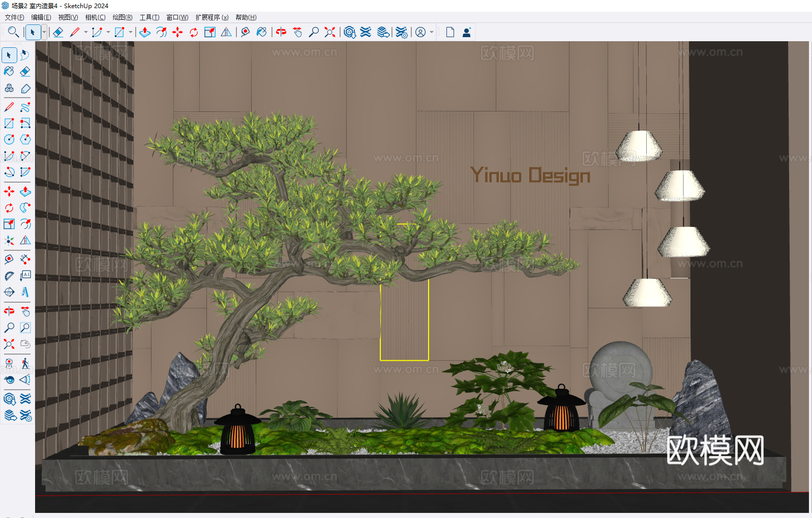
Task: Open the Search magnifier in top toolbar
Action: (13, 32)
